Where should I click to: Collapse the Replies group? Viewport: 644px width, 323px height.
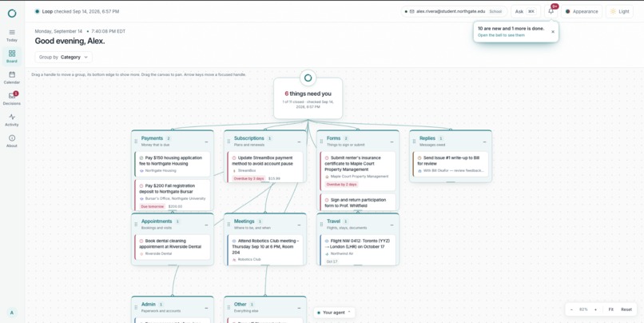pyautogui.click(x=484, y=142)
